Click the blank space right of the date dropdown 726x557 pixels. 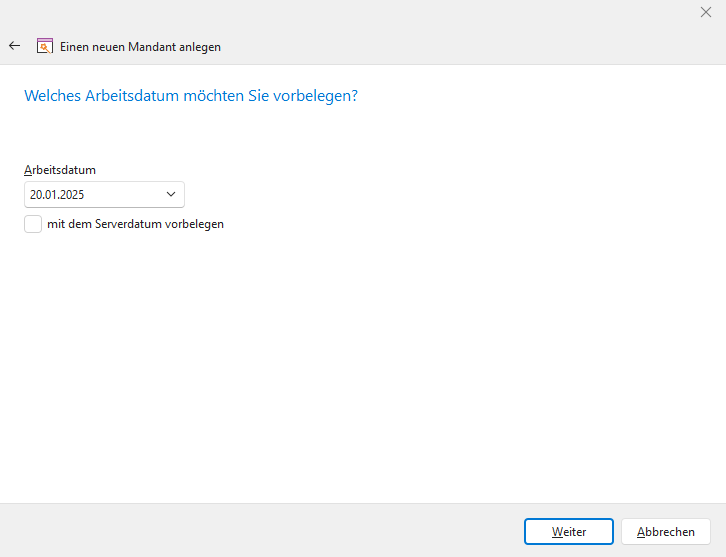[400, 194]
